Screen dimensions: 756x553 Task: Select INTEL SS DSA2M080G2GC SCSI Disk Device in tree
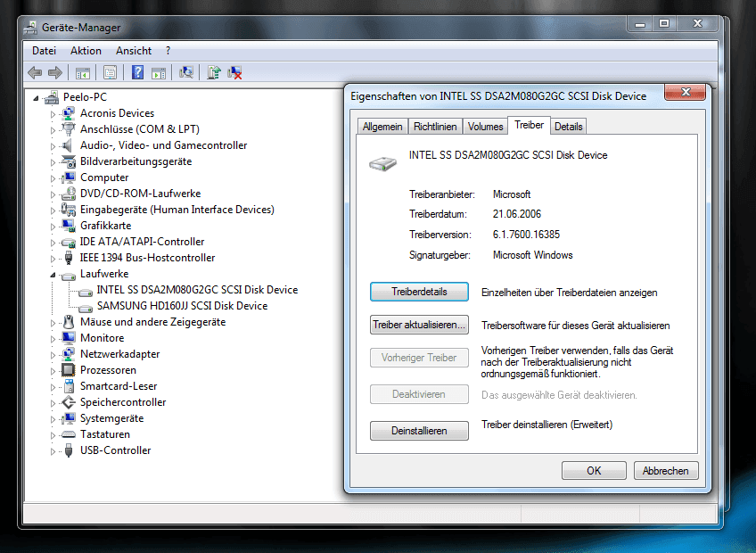(x=197, y=290)
